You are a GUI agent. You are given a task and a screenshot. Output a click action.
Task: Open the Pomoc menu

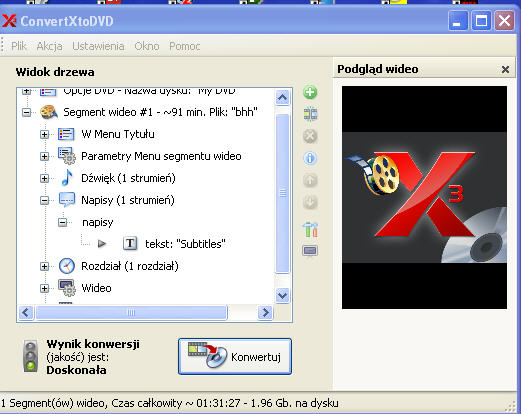point(185,46)
